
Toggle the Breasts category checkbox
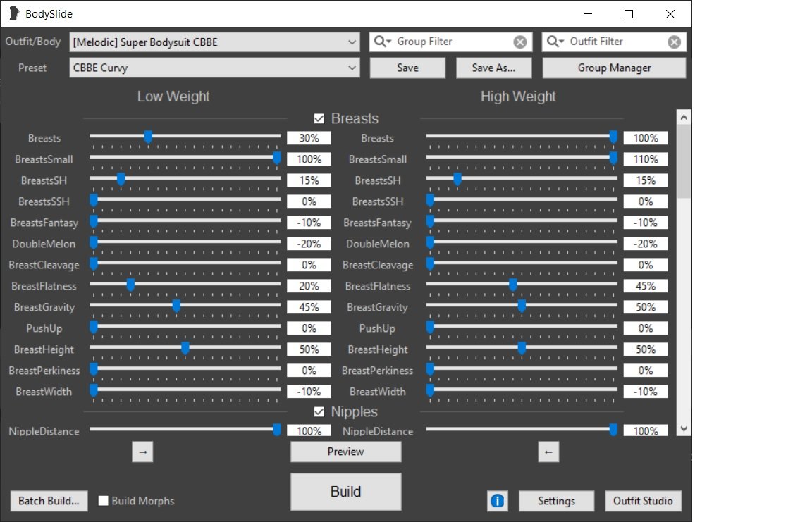(x=319, y=119)
